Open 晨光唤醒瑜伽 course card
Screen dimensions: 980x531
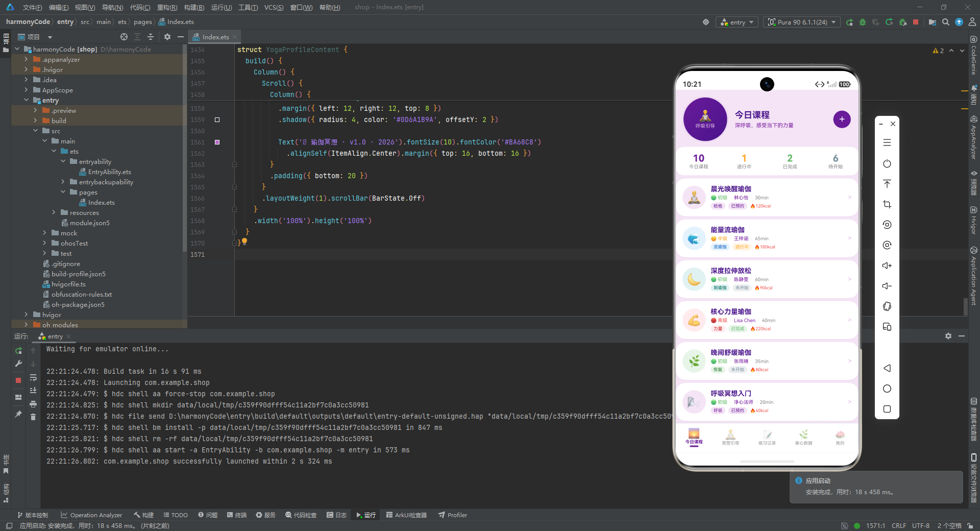[x=767, y=197]
